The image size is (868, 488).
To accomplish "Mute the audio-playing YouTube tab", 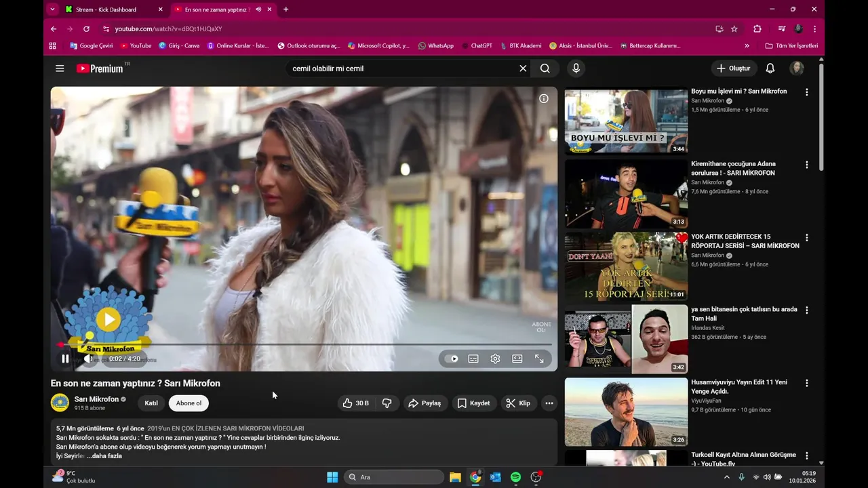I will (x=258, y=9).
